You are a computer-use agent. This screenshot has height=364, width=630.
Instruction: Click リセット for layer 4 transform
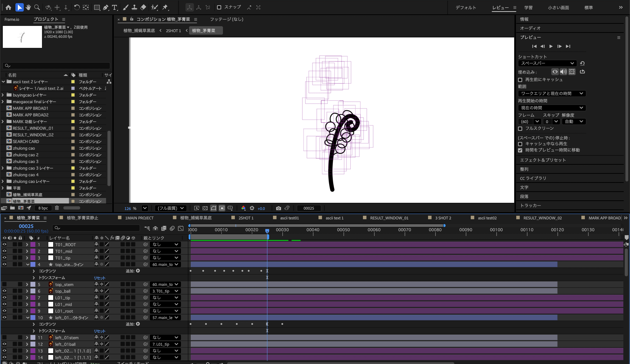coord(100,278)
